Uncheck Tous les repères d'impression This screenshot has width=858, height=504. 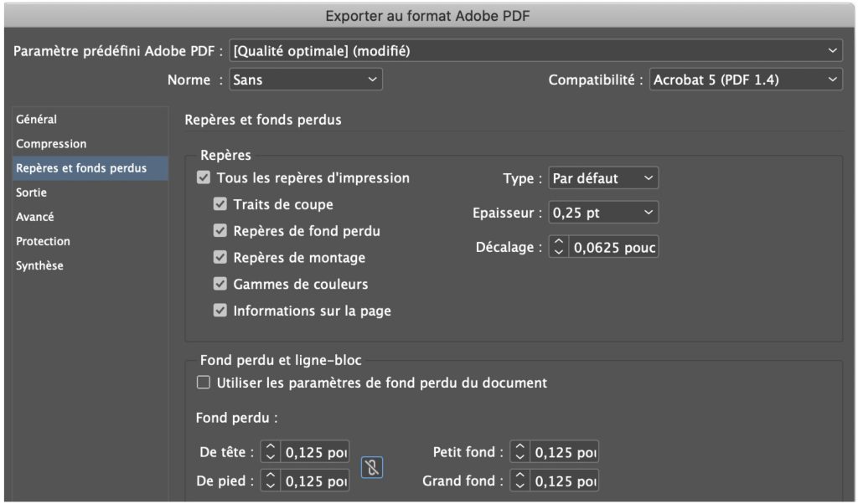pos(203,177)
